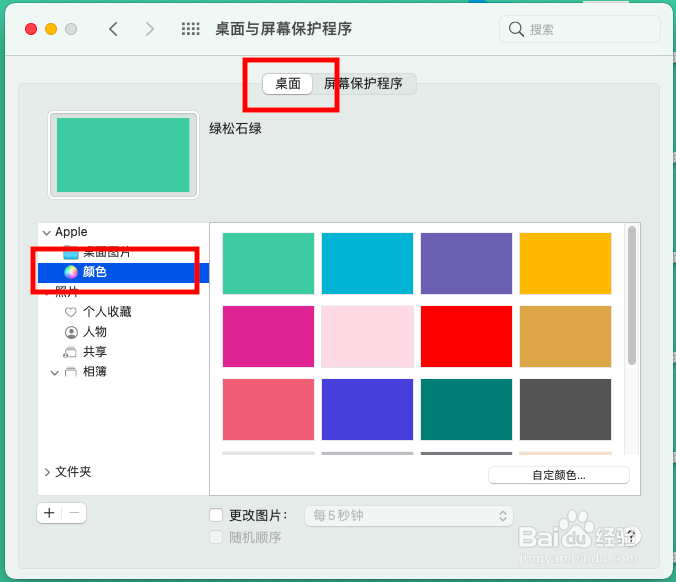The image size is (676, 582).
Task: Click the 文件夹 label
Action: coord(73,472)
